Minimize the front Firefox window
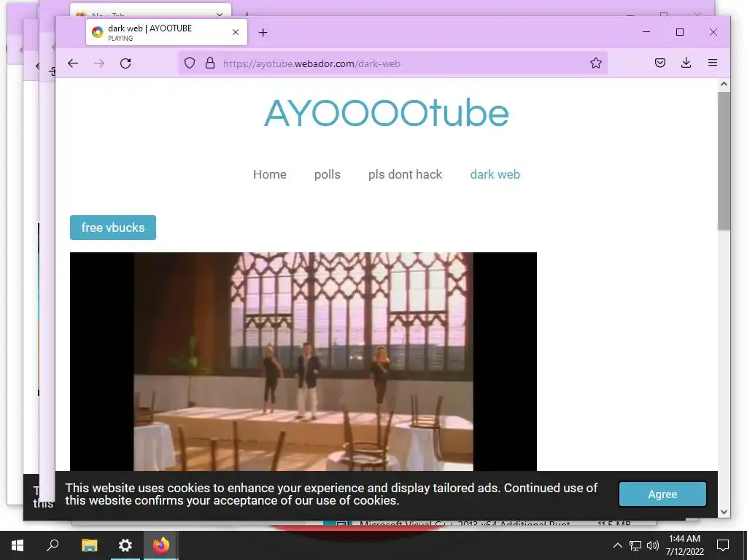Image resolution: width=747 pixels, height=560 pixels. point(646,32)
